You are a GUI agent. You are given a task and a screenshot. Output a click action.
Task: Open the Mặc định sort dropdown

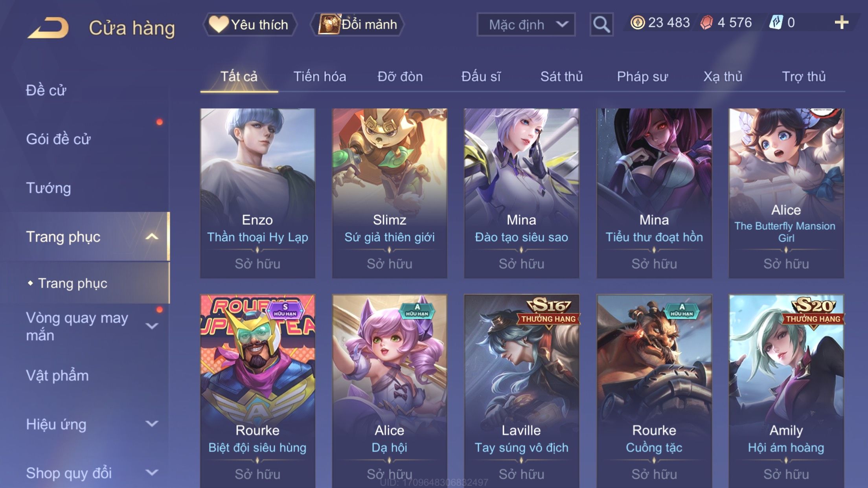coord(526,24)
